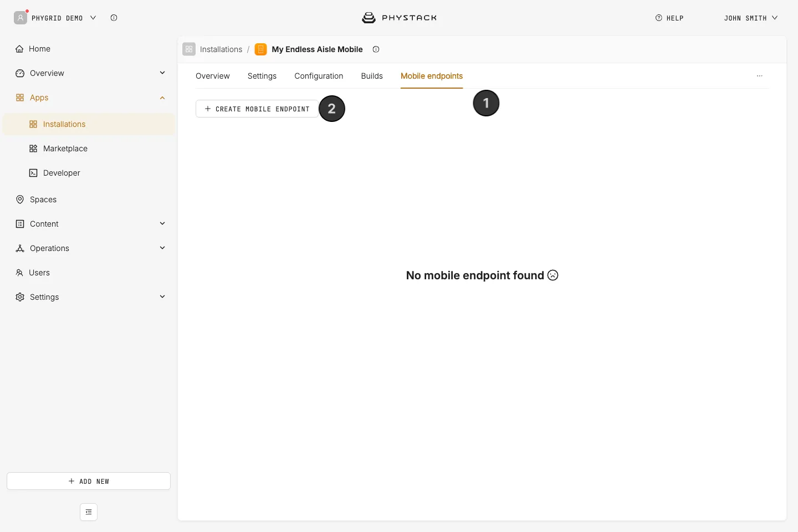Click the Phystack logo in the header
Image resolution: width=798 pixels, height=532 pixels.
tap(399, 18)
